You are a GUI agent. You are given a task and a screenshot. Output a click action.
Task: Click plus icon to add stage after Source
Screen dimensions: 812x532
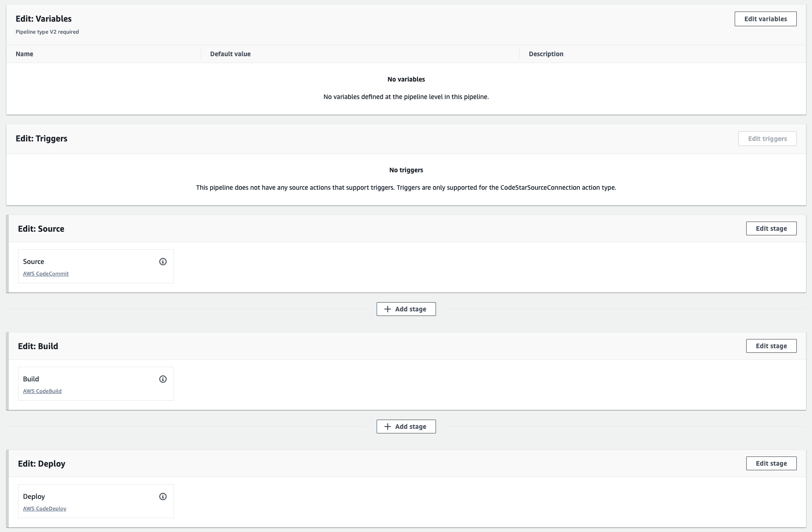(x=388, y=309)
